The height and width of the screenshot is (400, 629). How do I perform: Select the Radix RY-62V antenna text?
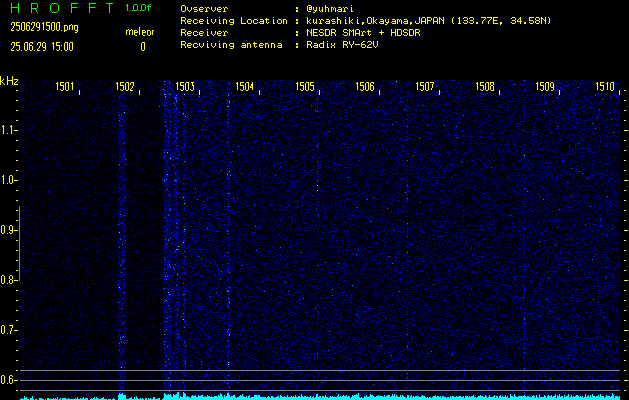(x=342, y=45)
